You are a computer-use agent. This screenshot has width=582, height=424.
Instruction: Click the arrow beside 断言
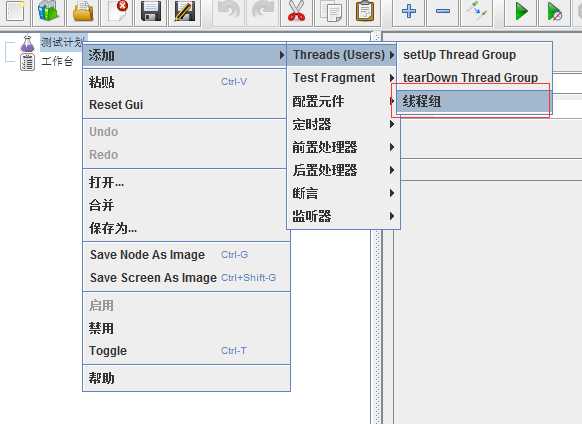pos(392,193)
